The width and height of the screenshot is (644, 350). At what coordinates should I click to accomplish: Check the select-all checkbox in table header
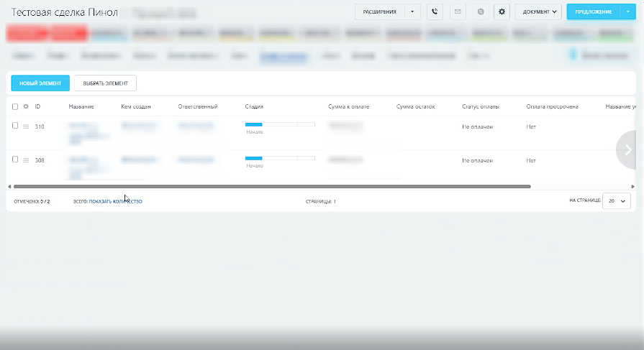(x=15, y=106)
